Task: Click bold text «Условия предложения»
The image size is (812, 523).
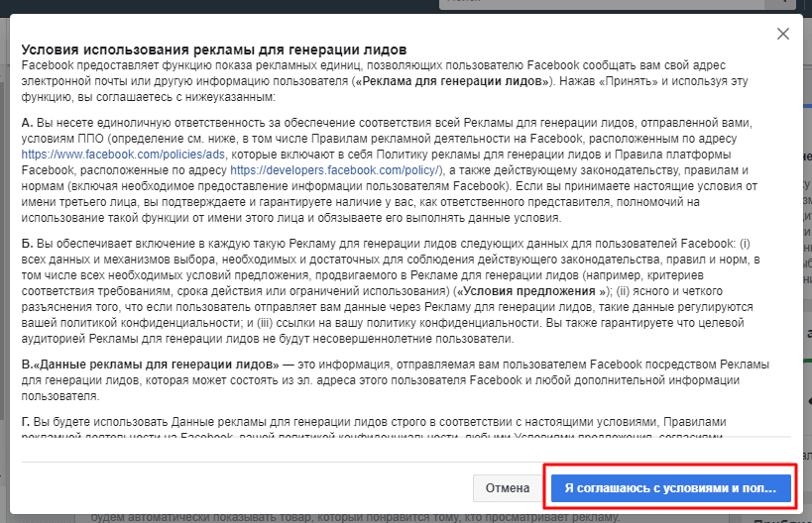Action: pos(531,291)
